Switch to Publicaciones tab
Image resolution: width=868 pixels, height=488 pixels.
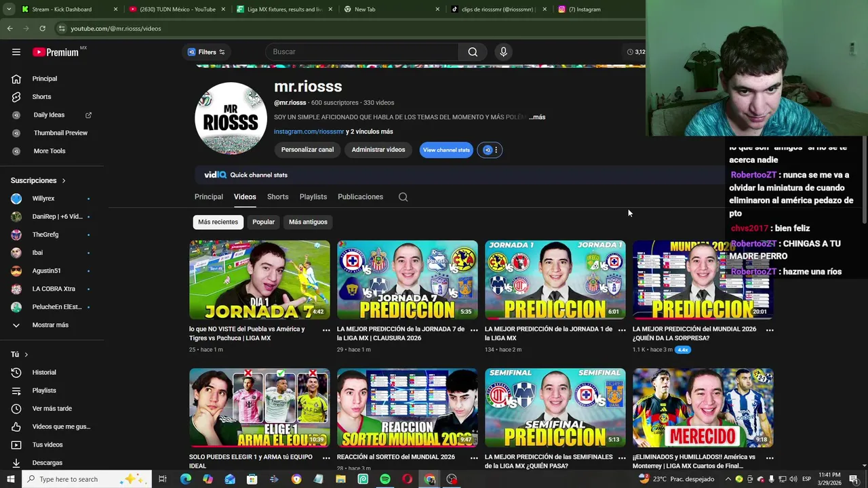(x=360, y=197)
